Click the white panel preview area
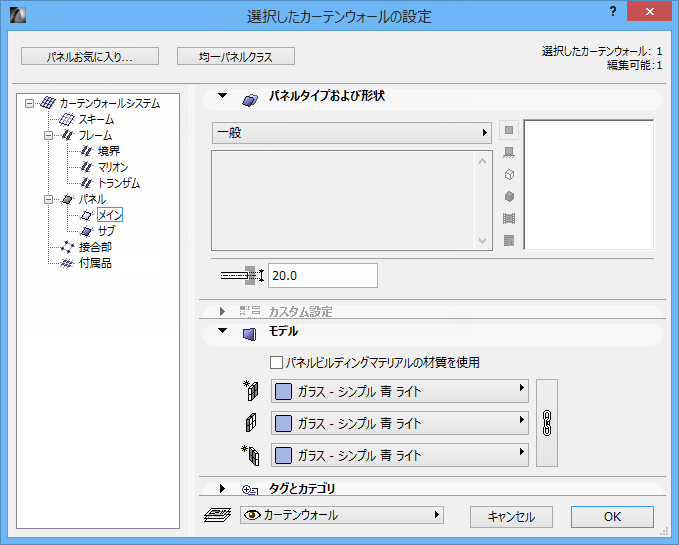The width and height of the screenshot is (679, 545). coord(589,185)
